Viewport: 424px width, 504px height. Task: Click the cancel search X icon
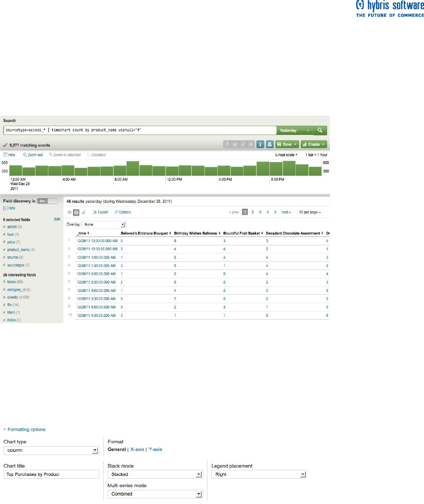[x=251, y=144]
